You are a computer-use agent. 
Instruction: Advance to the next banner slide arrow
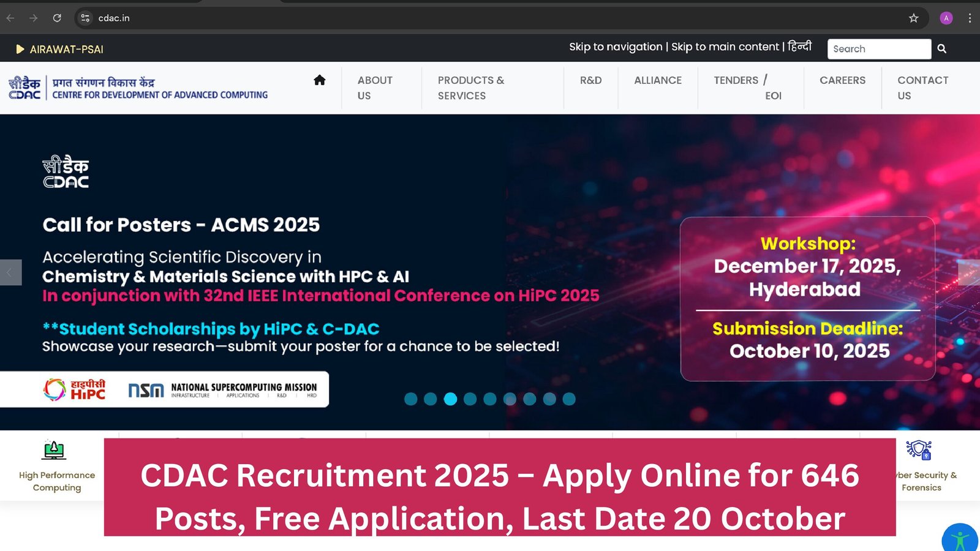pyautogui.click(x=969, y=272)
